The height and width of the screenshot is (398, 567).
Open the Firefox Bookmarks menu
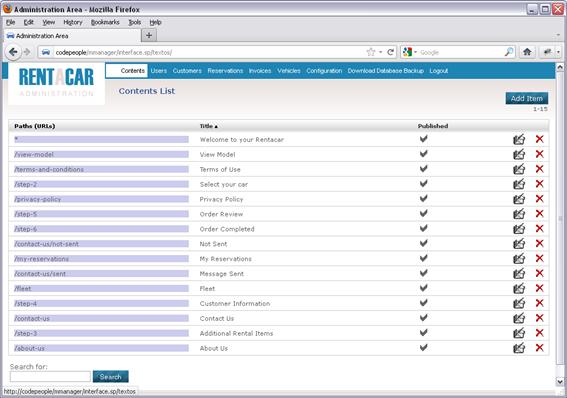click(105, 22)
